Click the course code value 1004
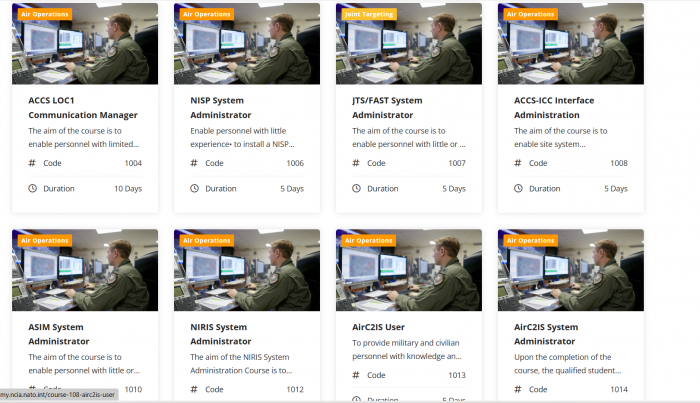700x403 pixels. 133,163
